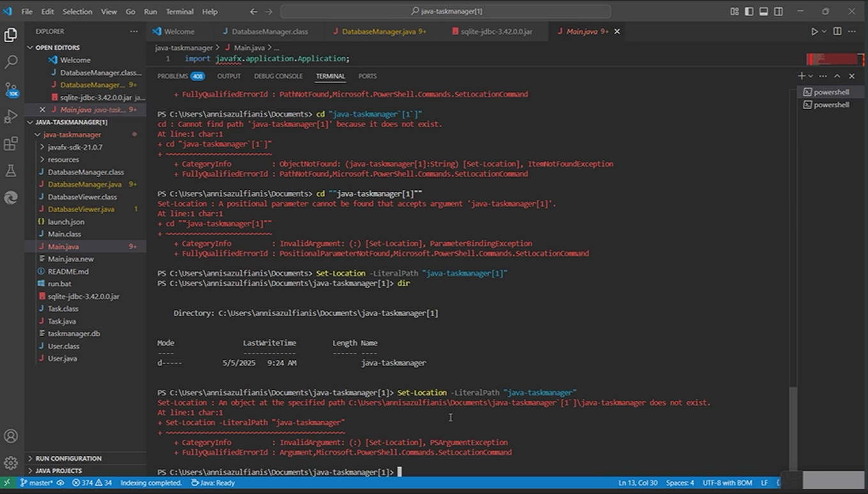Open the Help menu
Image resolution: width=868 pixels, height=494 pixels.
(209, 12)
